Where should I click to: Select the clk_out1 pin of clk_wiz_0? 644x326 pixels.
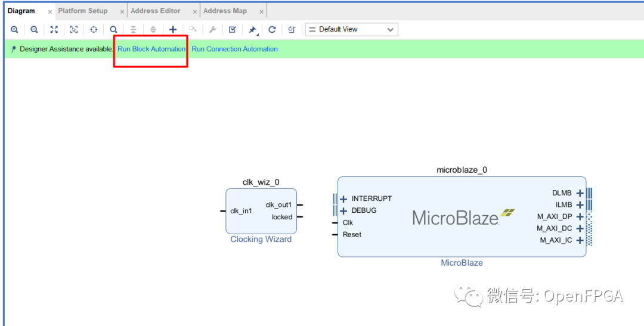[278, 205]
